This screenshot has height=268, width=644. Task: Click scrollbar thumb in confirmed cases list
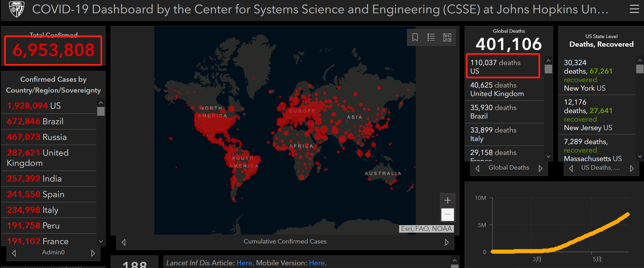pyautogui.click(x=101, y=111)
